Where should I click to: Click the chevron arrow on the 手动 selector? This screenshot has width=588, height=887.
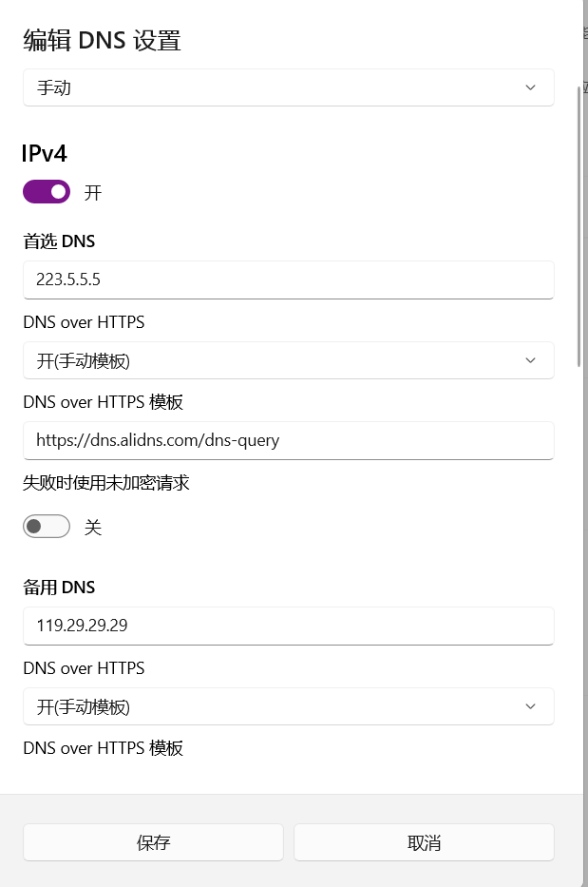(x=530, y=87)
